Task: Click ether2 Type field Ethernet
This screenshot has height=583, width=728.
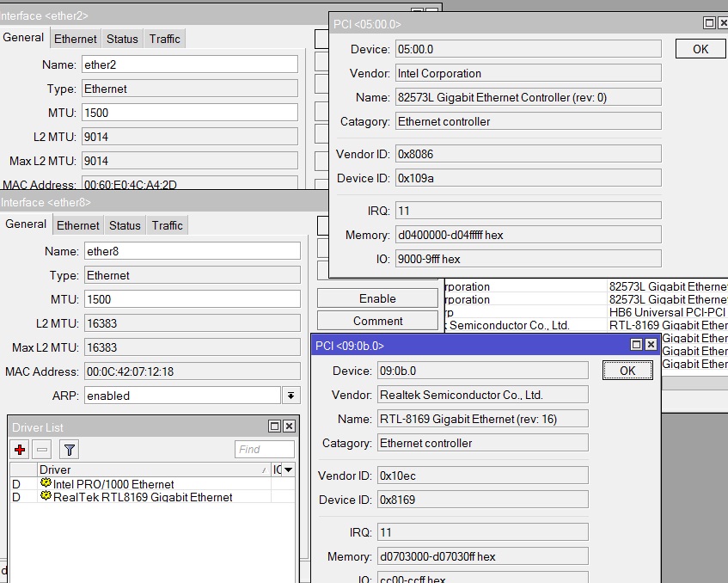Action: coord(190,89)
